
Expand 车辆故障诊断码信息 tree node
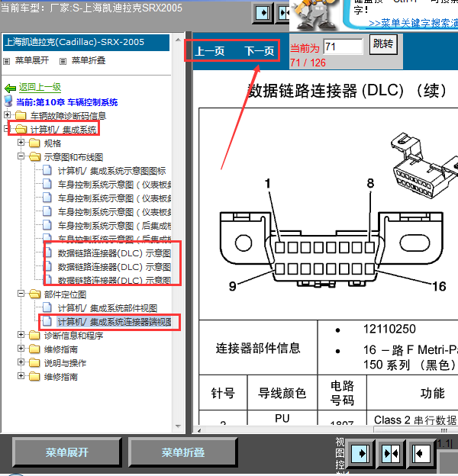click(8, 115)
